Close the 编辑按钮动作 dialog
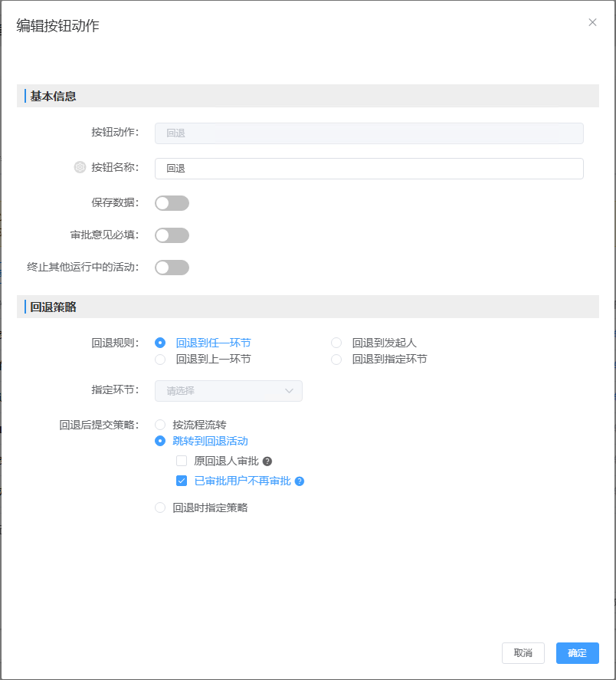The image size is (616, 680). [592, 22]
